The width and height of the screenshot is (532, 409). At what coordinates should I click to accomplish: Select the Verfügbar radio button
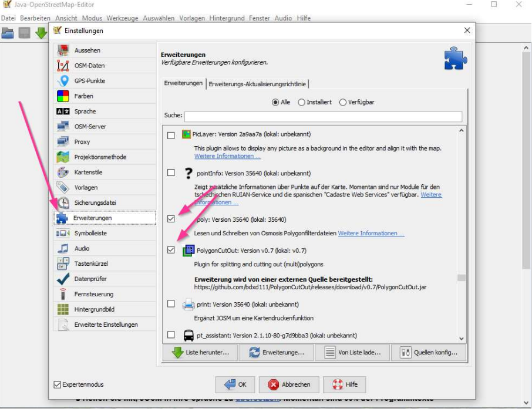pyautogui.click(x=343, y=102)
